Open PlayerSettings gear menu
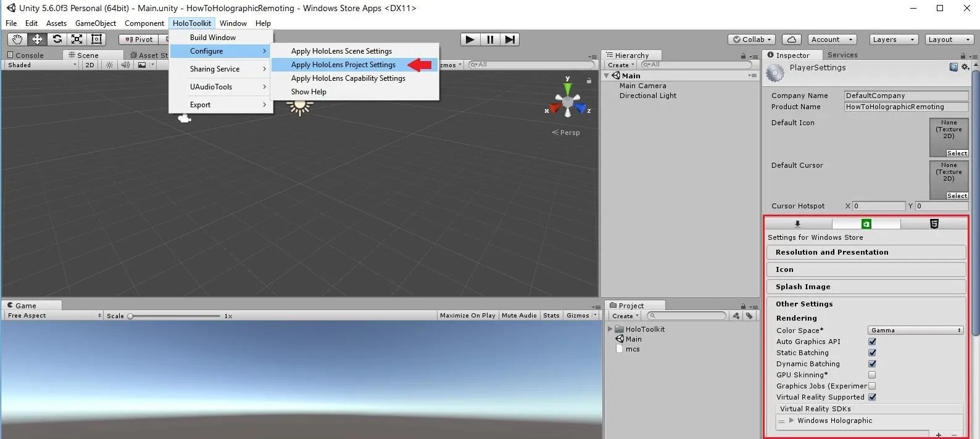Viewport: 980px width, 439px height. [965, 67]
